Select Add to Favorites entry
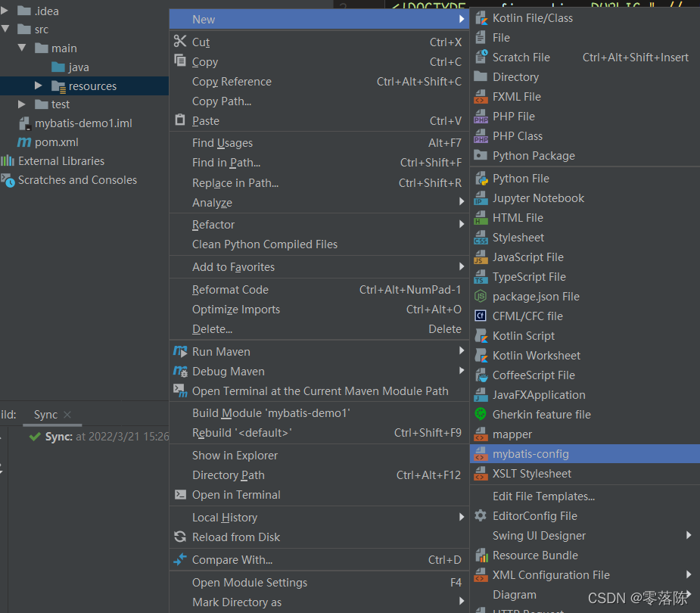This screenshot has width=700, height=613. (x=319, y=267)
